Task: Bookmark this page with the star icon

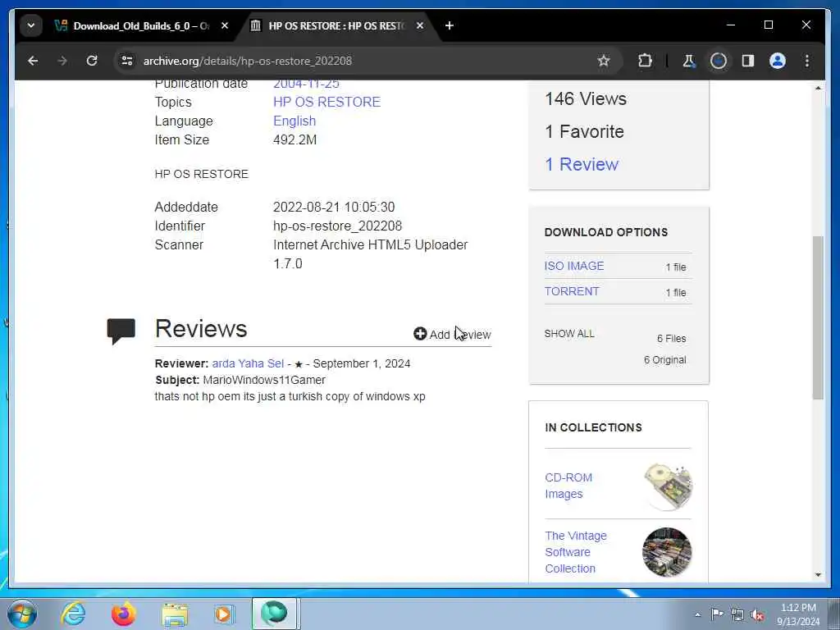Action: point(604,61)
